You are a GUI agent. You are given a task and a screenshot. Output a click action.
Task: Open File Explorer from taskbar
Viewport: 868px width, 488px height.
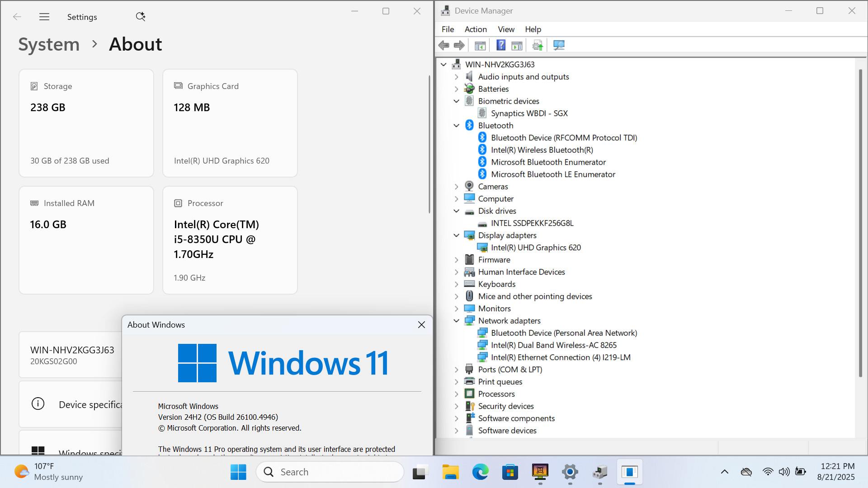click(x=450, y=472)
